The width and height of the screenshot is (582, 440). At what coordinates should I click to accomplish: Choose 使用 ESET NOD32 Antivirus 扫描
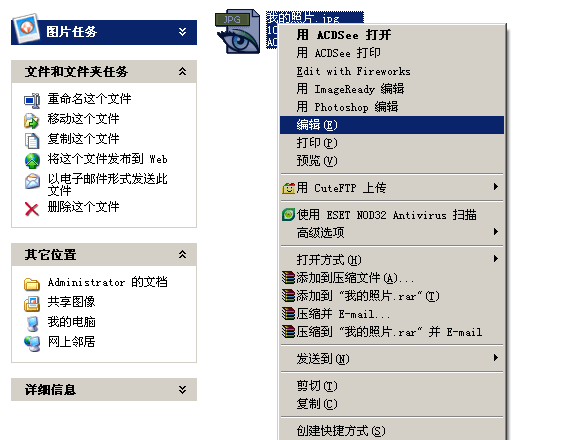click(392, 215)
